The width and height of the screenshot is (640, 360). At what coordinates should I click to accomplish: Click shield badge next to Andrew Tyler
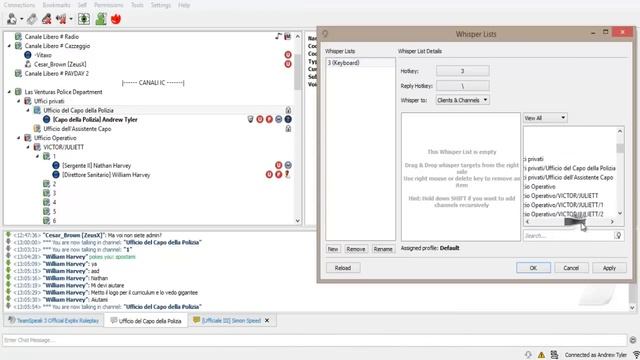tap(251, 119)
